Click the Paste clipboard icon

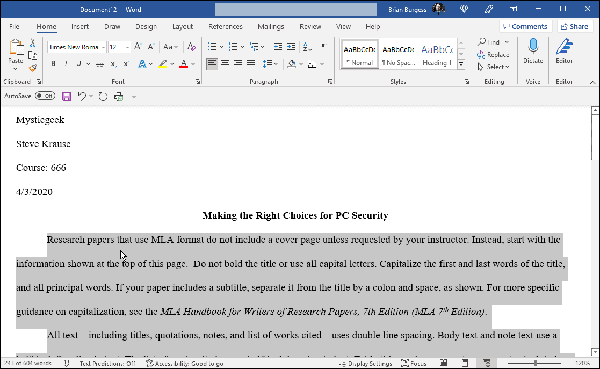coord(16,47)
